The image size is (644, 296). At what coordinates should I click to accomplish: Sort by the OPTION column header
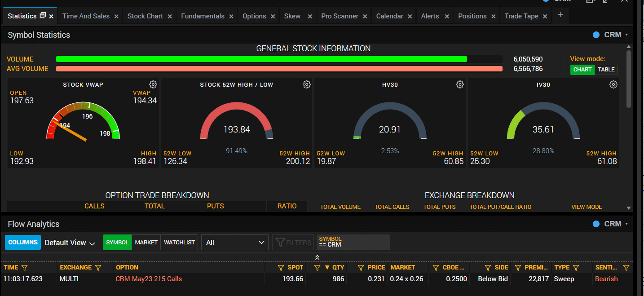pos(127,268)
